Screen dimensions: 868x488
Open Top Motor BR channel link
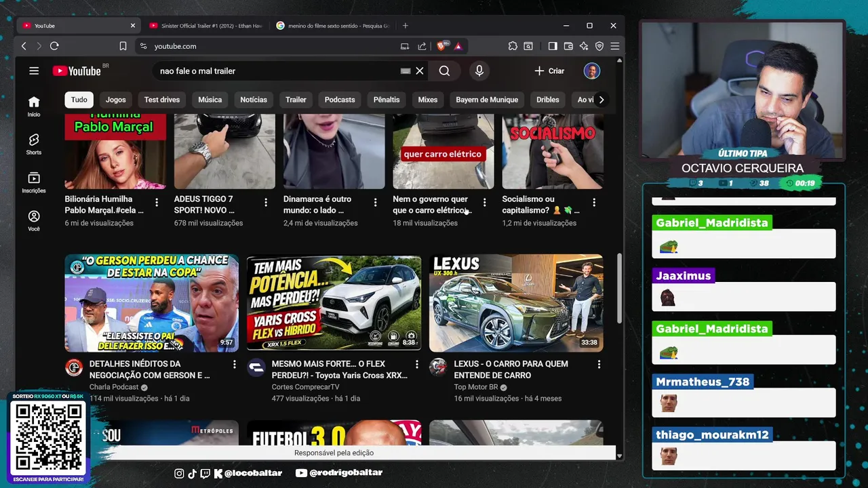(476, 387)
